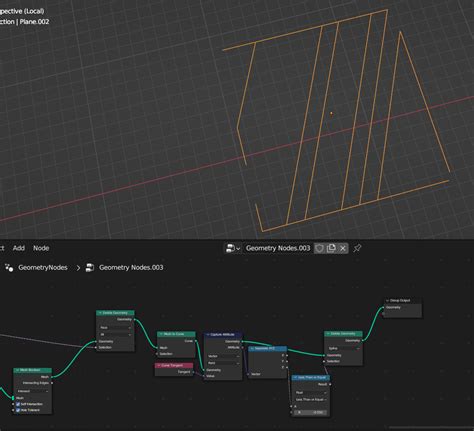Select the Group Output node header

(402, 300)
